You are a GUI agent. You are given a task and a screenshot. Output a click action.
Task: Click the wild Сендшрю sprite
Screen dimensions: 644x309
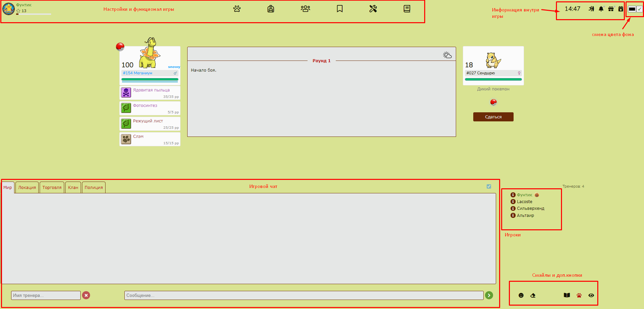pyautogui.click(x=493, y=60)
